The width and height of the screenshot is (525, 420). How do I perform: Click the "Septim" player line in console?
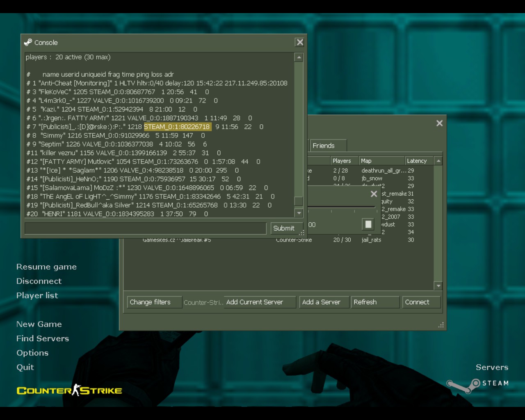(116, 144)
